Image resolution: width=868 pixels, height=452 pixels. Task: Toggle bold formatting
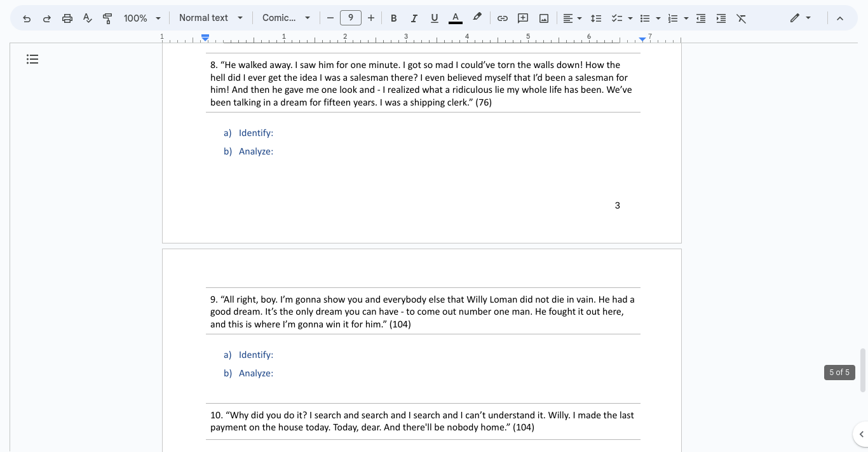click(393, 18)
